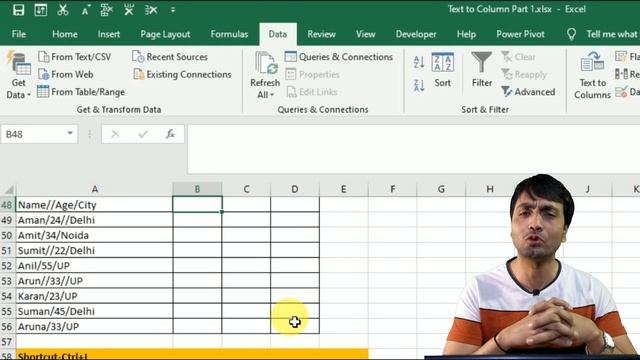Click the formula bar Cancel X icon

[116, 134]
